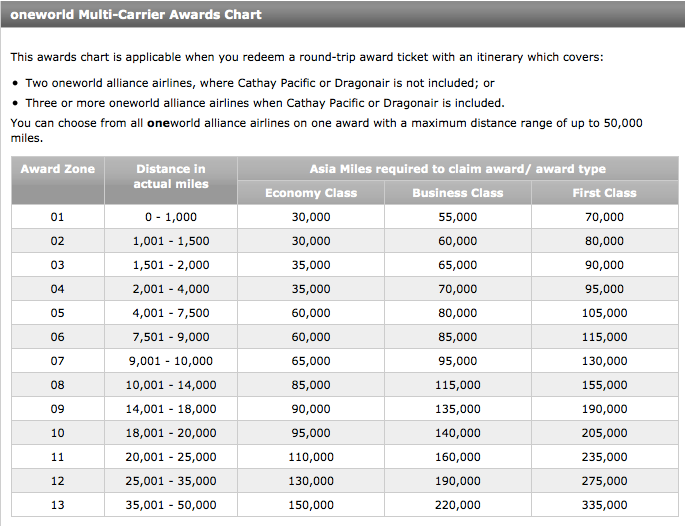Click the 'Asia Miles required to claim award' header

coord(458,169)
